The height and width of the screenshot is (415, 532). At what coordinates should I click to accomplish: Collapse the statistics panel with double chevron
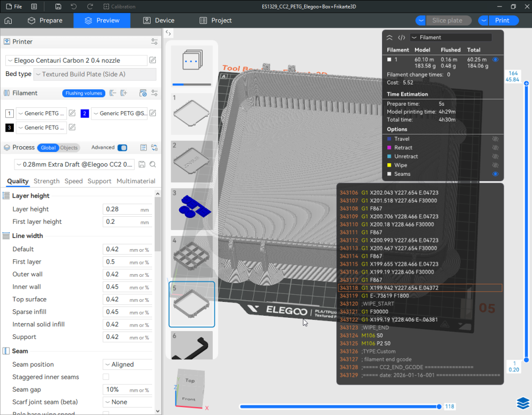pyautogui.click(x=389, y=38)
